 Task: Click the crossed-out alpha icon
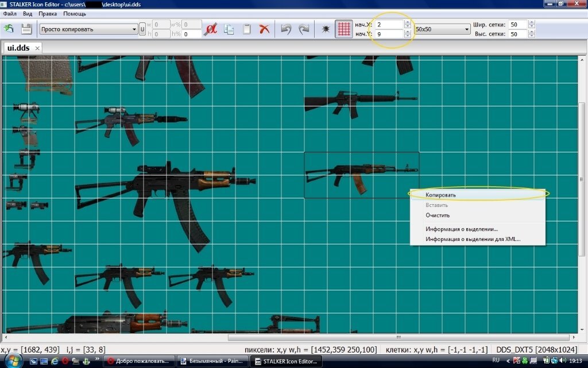pyautogui.click(x=211, y=29)
